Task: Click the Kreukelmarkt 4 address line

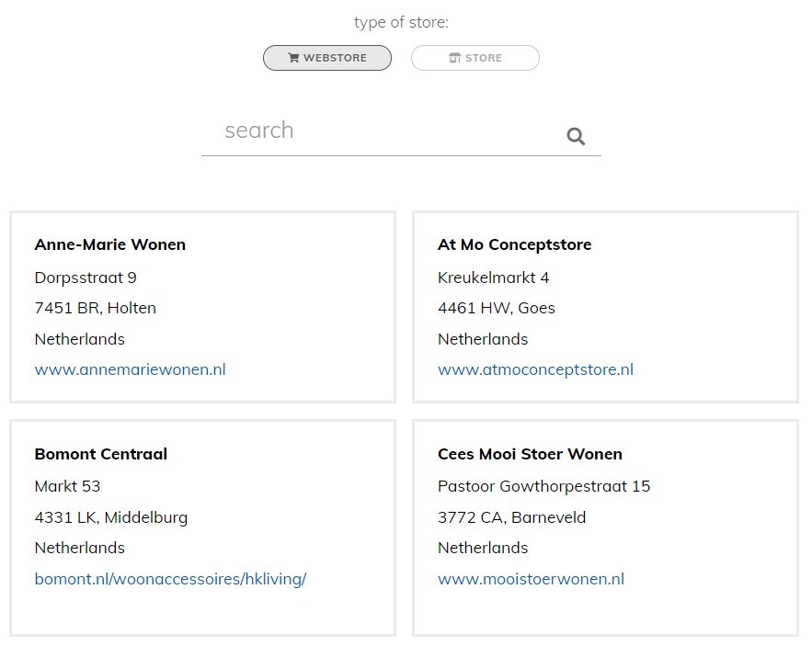Action: point(493,278)
